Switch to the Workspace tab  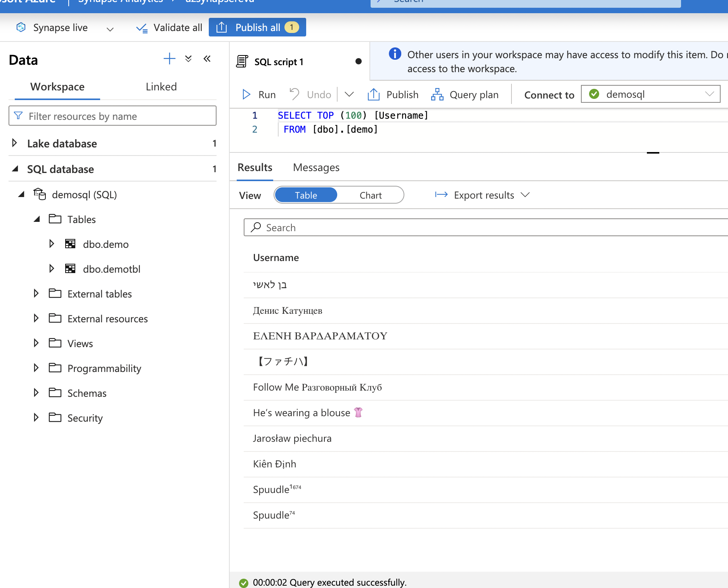(57, 86)
